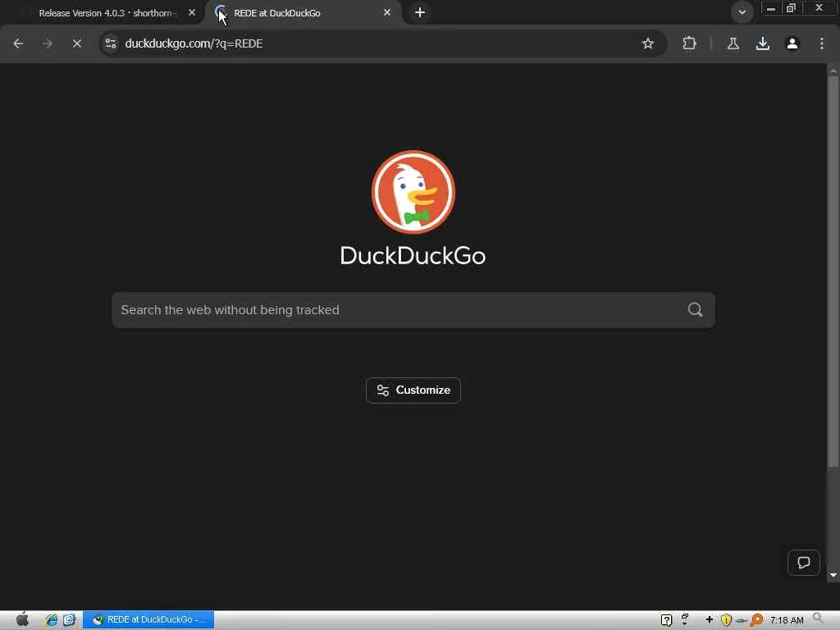Click the question mark tray icon
Image resolution: width=840 pixels, height=630 pixels.
(666, 620)
